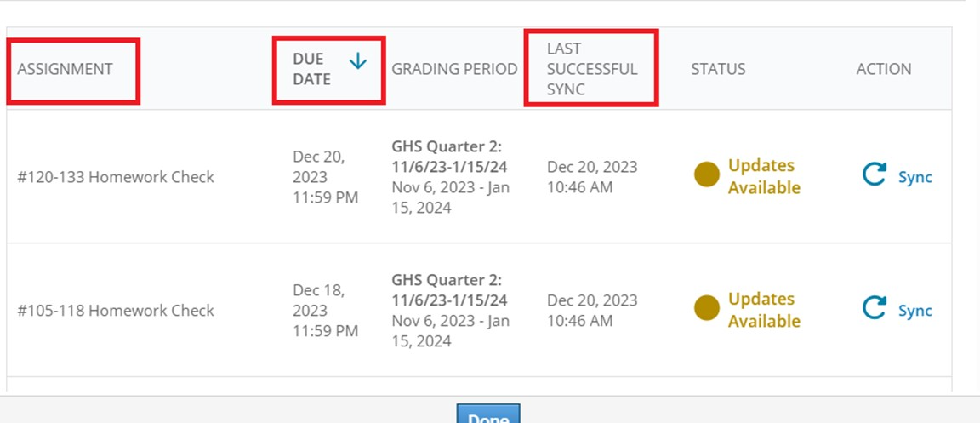The height and width of the screenshot is (423, 980).
Task: Click Updates Available for #105-118 Homework Check
Action: (764, 310)
